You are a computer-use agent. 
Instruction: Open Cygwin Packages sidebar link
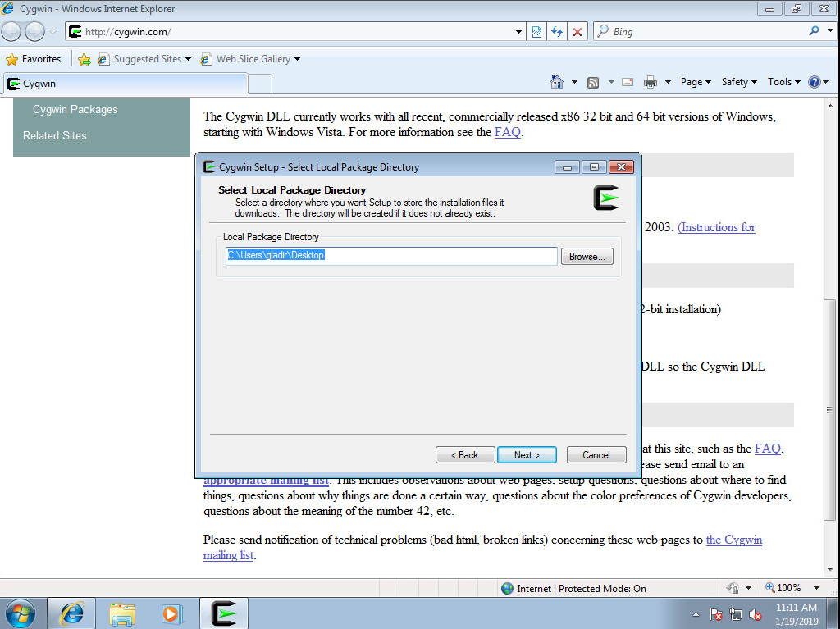click(75, 109)
